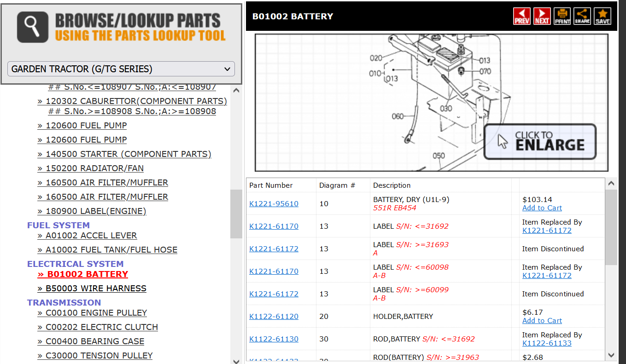The image size is (626, 364).
Task: Open the second 120600 FUEL PUMP entry
Action: coord(82,140)
